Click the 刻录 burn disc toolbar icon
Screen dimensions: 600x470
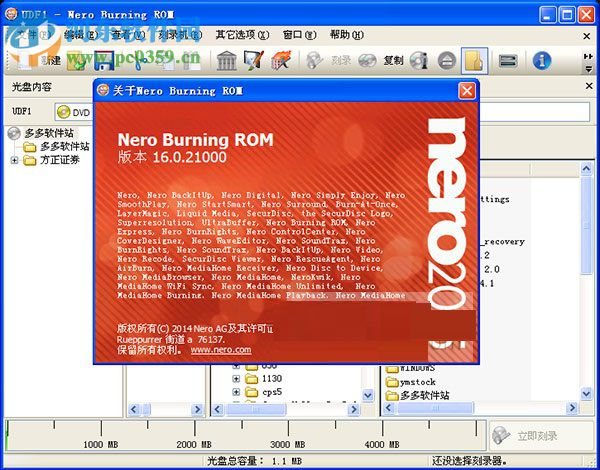coord(328,60)
